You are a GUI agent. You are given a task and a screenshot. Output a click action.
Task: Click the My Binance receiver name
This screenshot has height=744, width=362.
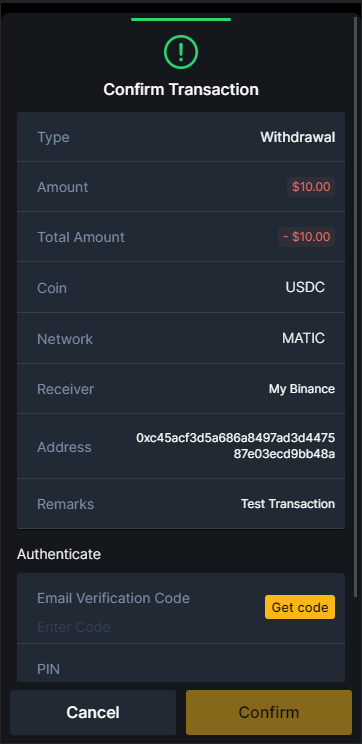[x=302, y=389]
